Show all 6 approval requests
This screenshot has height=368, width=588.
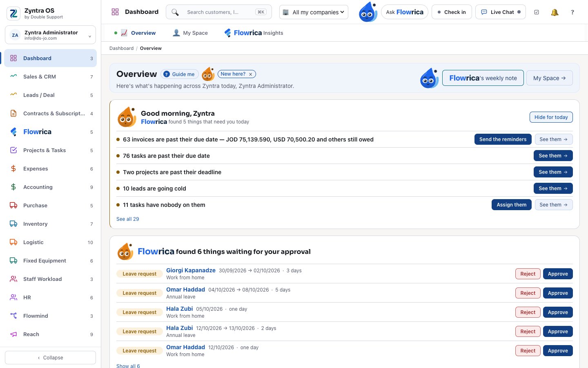click(128, 366)
